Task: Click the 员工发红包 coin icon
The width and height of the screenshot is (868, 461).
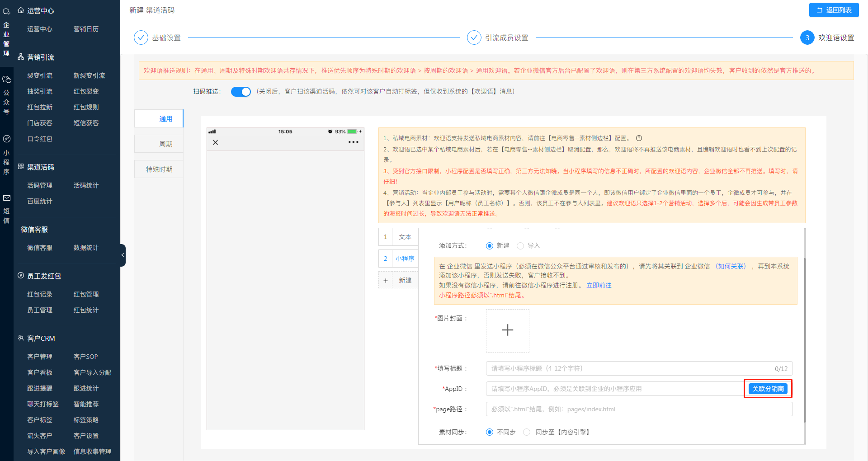Action: coord(21,276)
